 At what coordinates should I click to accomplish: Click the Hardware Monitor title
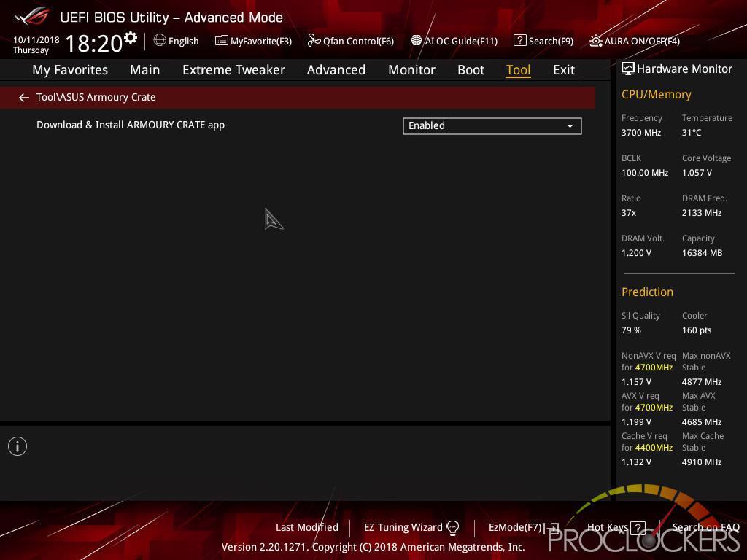[x=684, y=69]
